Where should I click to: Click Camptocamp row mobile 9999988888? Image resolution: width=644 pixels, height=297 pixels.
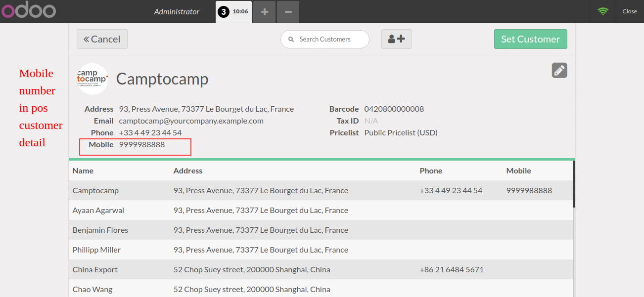click(x=529, y=191)
